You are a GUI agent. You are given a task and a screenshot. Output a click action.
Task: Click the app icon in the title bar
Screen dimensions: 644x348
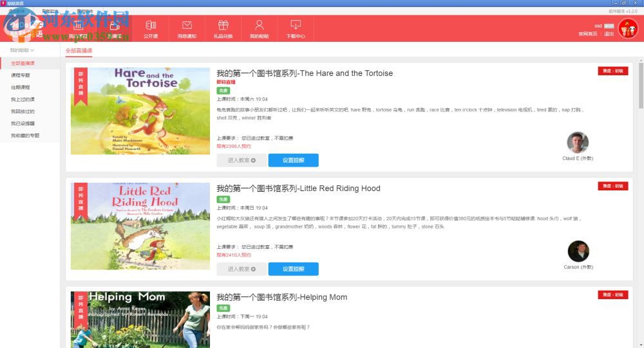(3, 3)
